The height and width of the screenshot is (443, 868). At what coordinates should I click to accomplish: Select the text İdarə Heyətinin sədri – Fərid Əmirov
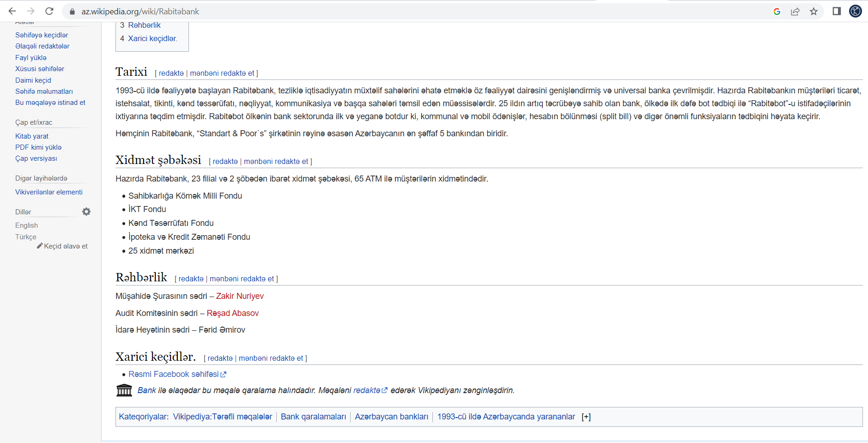(x=180, y=330)
